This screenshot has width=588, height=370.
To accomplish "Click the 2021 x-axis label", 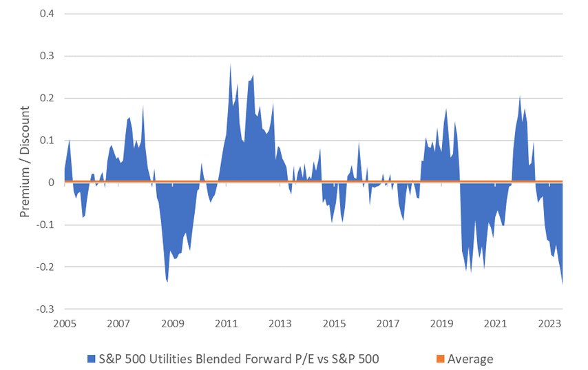I will 496,322.
